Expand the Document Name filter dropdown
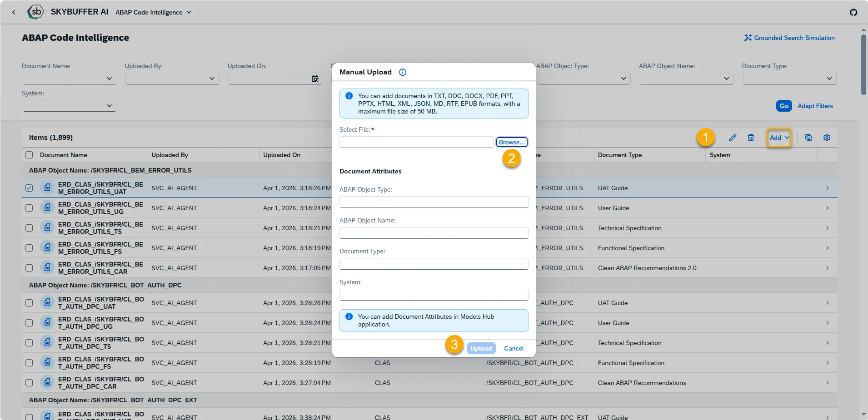Viewport: 868px width, 420px height. point(109,79)
